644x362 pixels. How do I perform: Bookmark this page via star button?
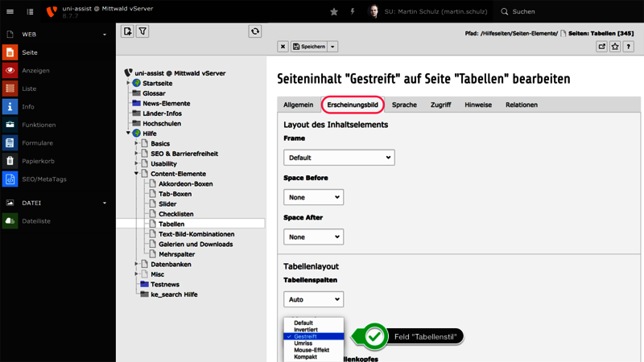tap(615, 47)
